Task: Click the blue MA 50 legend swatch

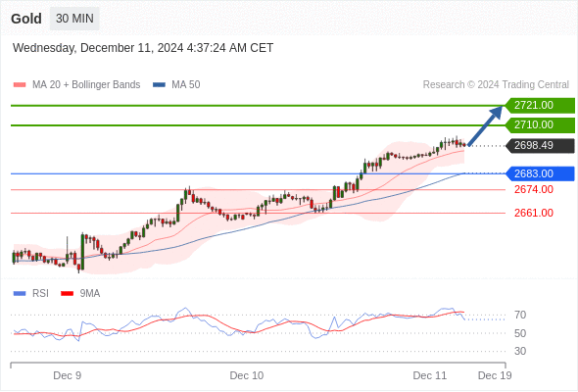Action: (159, 85)
